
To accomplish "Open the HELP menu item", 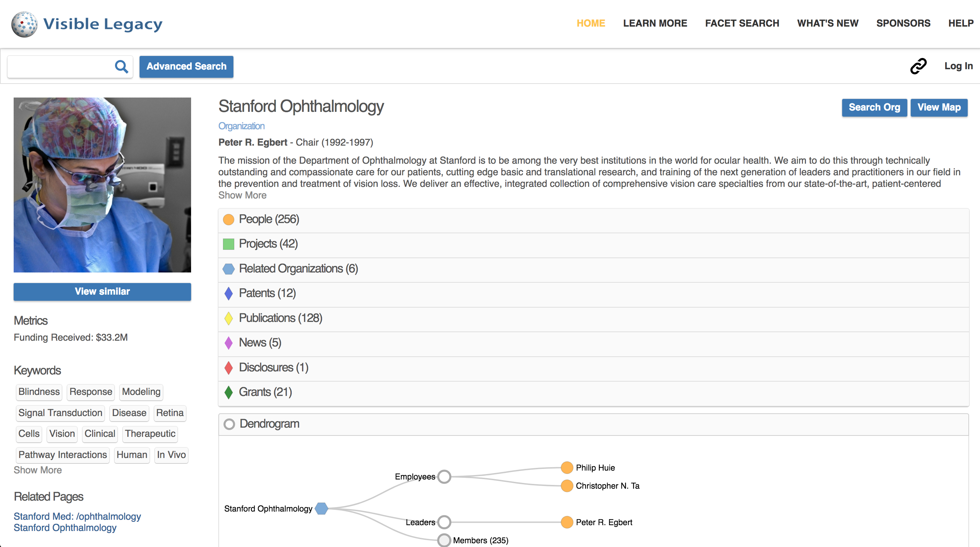I will [x=961, y=23].
